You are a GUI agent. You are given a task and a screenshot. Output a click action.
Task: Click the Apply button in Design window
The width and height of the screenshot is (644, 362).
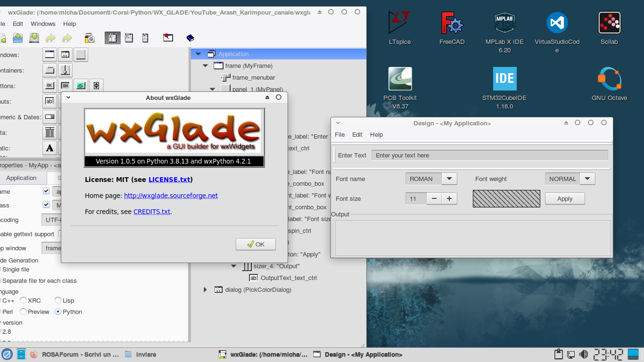(x=565, y=198)
